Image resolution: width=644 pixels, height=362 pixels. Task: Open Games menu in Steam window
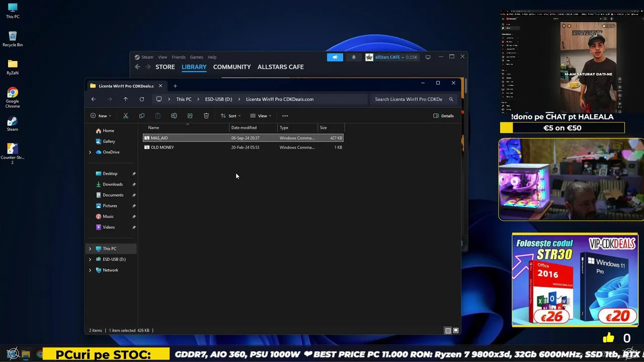coord(196,57)
